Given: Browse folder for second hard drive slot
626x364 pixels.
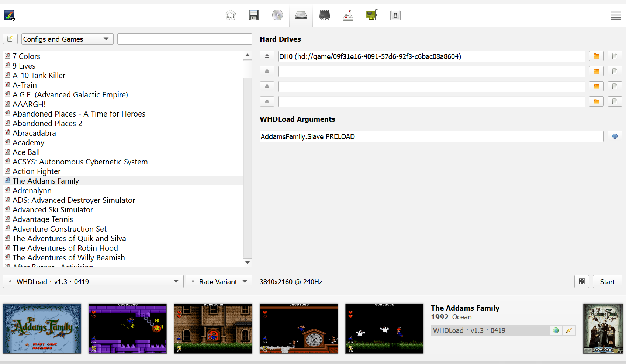Looking at the screenshot, I should tap(596, 71).
